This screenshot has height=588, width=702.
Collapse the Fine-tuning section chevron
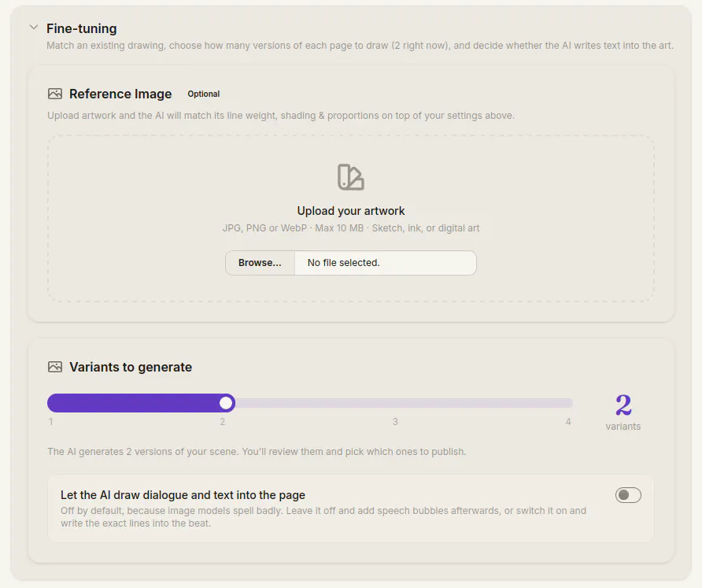coord(34,28)
